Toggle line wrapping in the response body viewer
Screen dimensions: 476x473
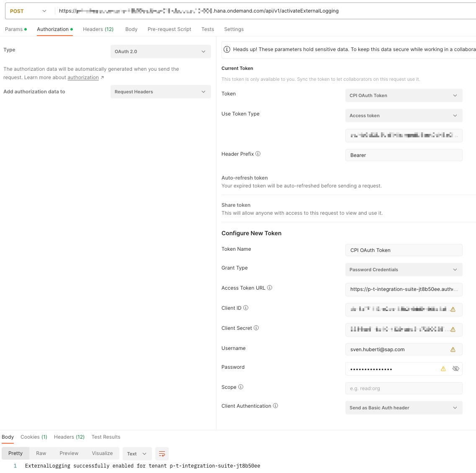tap(162, 453)
